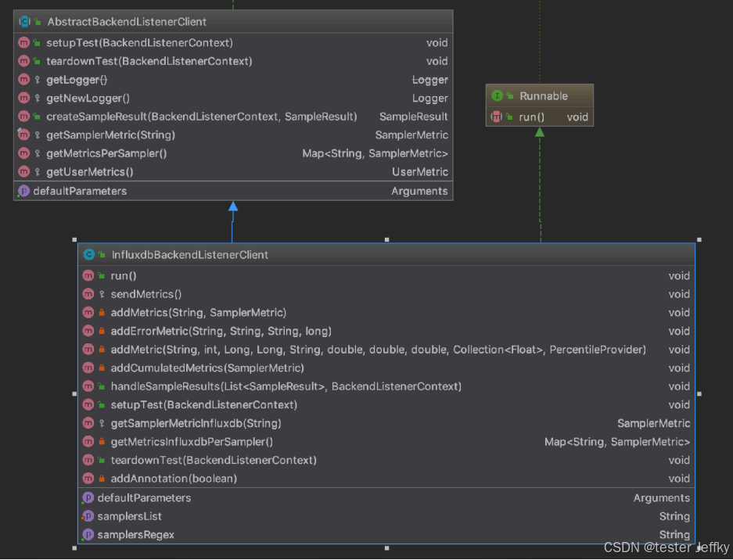Image resolution: width=733 pixels, height=560 pixels.
Task: Select UserMetric return type of getUserMetrics
Action: point(420,172)
